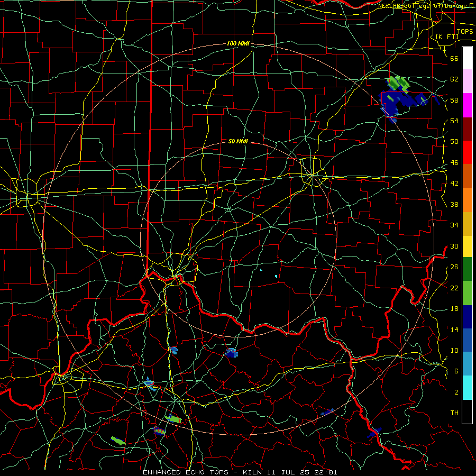Screen dimensions: 476x476
Task: Click the "34" scale label
Action: 454,225
